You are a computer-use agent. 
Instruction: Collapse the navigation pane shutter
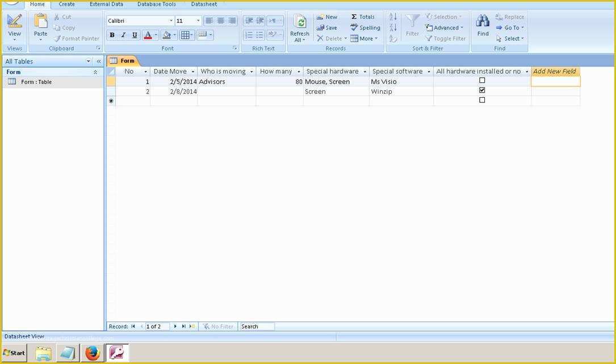99,61
